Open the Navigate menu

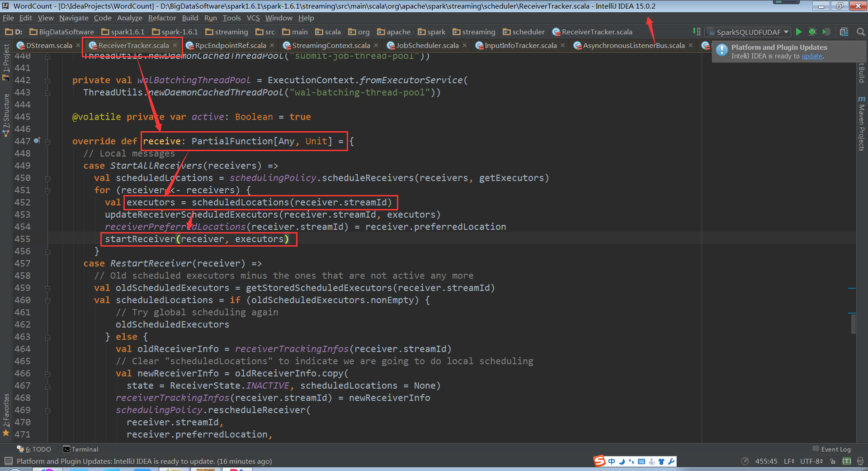pos(74,18)
